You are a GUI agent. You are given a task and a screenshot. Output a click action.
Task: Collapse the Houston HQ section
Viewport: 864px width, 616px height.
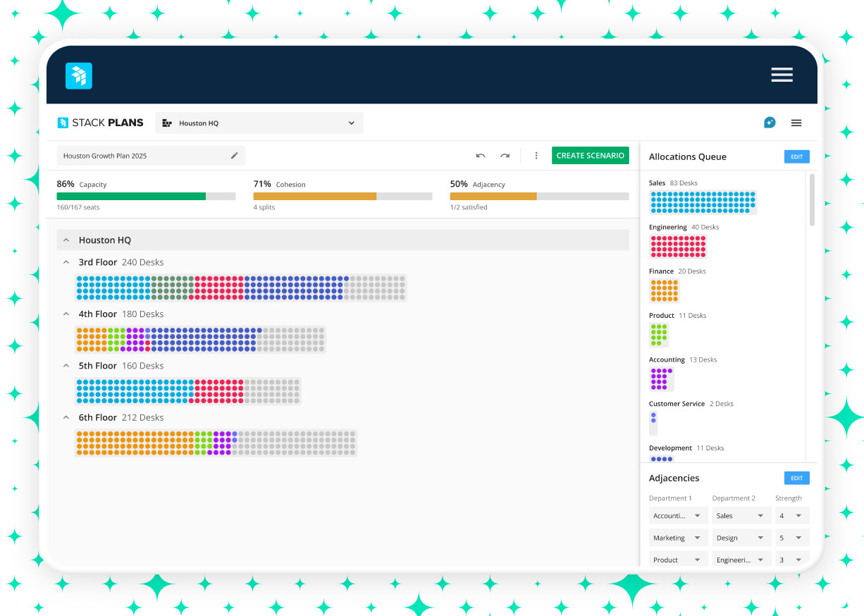(x=66, y=240)
